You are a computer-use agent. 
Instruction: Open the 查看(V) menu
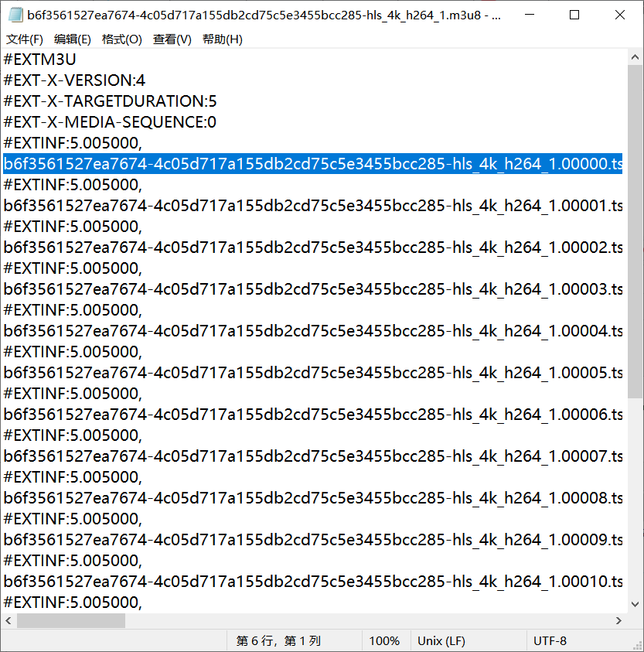coord(172,39)
